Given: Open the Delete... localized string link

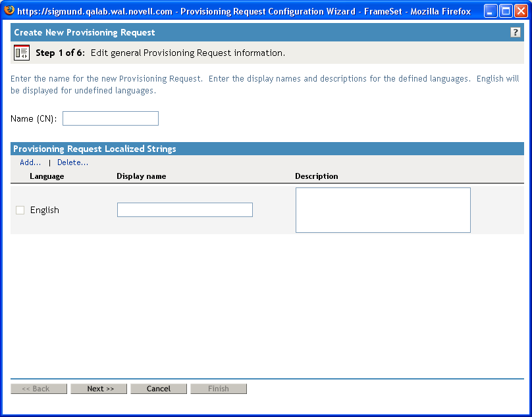Looking at the screenshot, I should [x=72, y=162].
